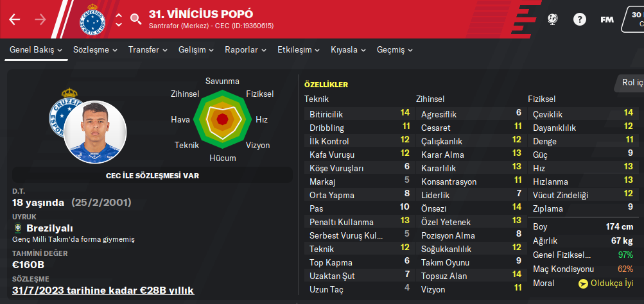Click the forward navigation arrow
The width and height of the screenshot is (644, 304).
coord(40,19)
